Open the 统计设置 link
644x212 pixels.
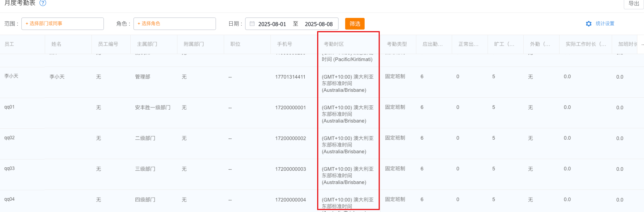pos(605,24)
